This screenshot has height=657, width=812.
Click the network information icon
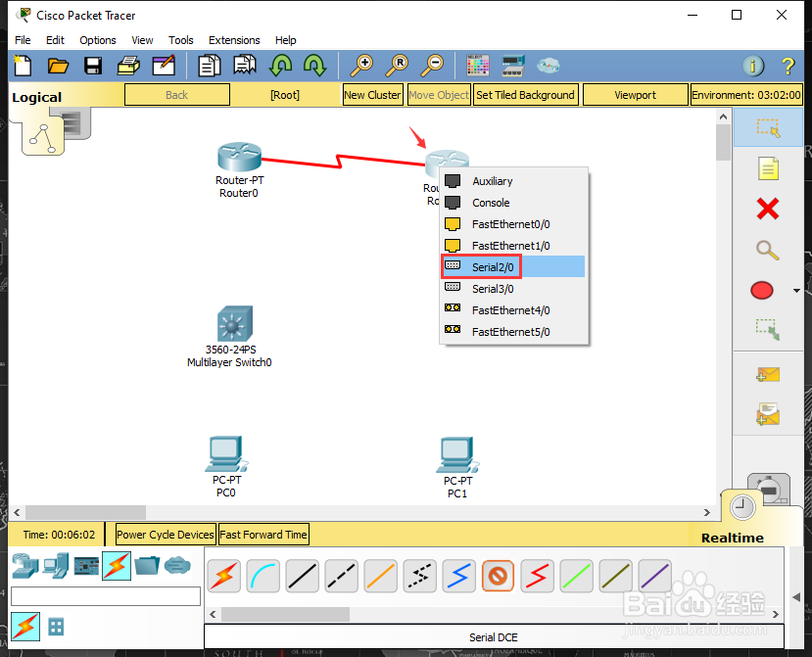(x=753, y=66)
